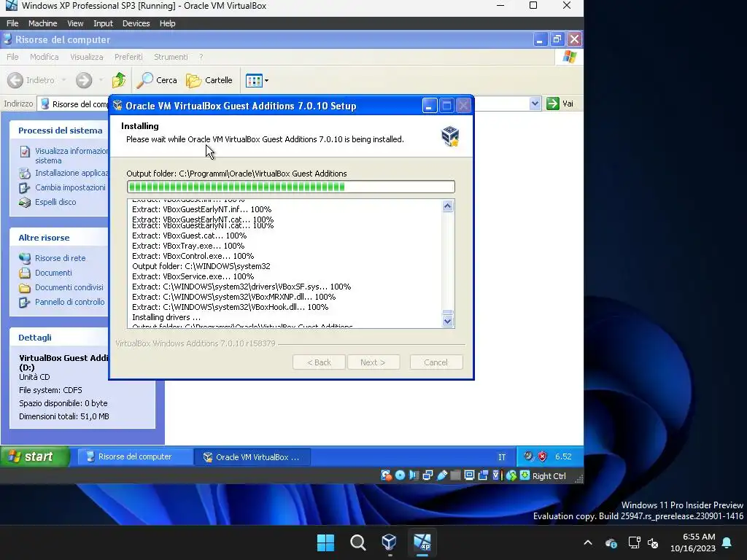Open Risorse di rete link
The width and height of the screenshot is (747, 560).
pyautogui.click(x=60, y=258)
